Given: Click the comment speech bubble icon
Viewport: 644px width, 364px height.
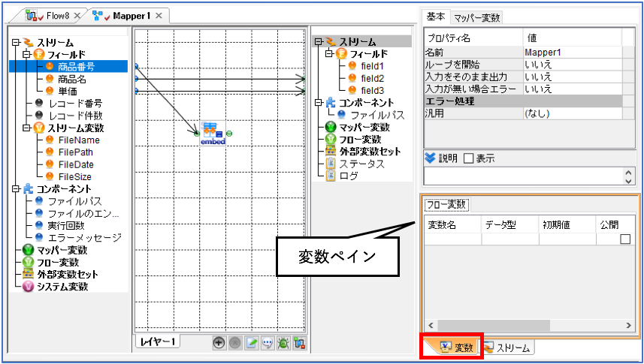Looking at the screenshot, I should point(268,343).
